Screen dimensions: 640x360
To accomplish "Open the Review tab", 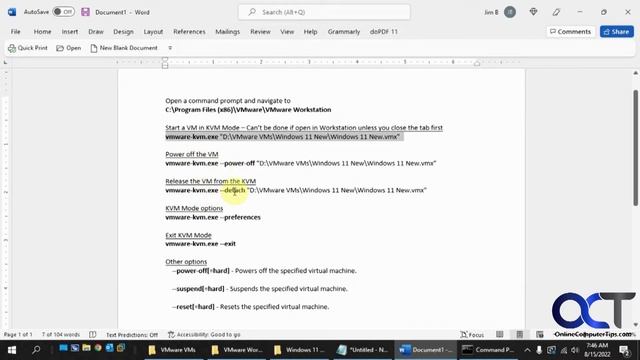I will pos(260,31).
